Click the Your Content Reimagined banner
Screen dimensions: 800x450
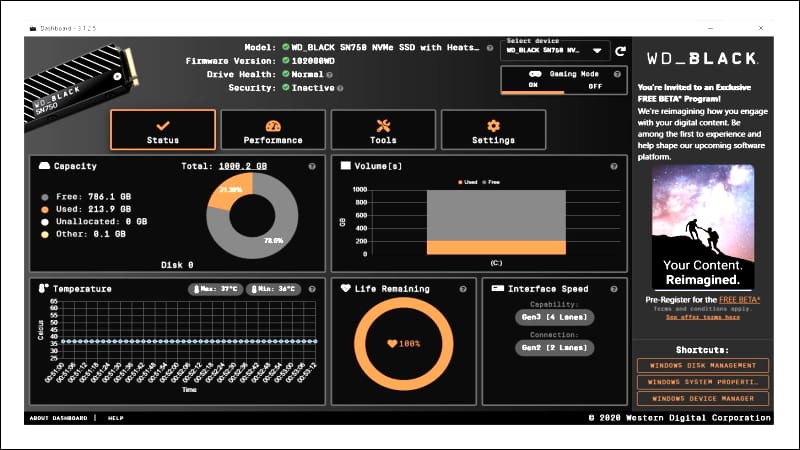pyautogui.click(x=703, y=227)
